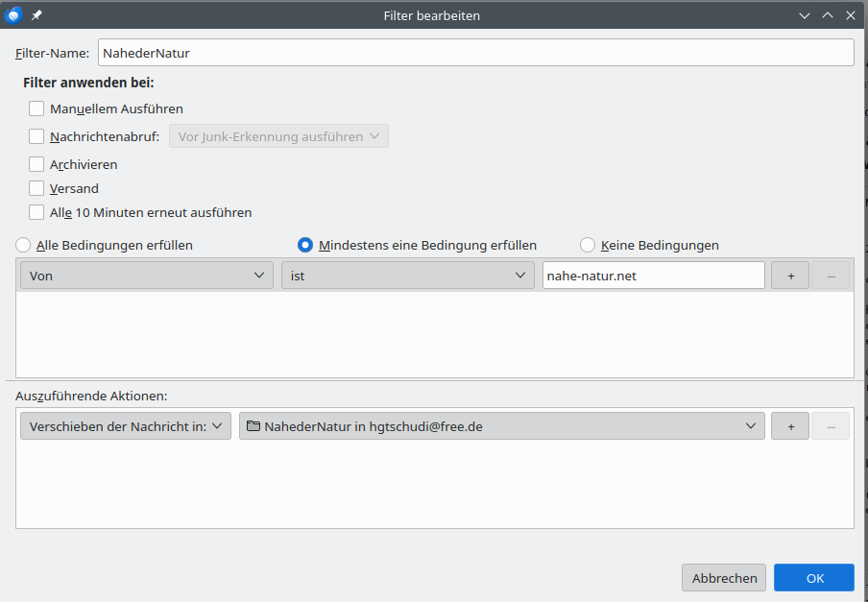Maximize the Filter bearbeiten window
The image size is (868, 602).
827,15
